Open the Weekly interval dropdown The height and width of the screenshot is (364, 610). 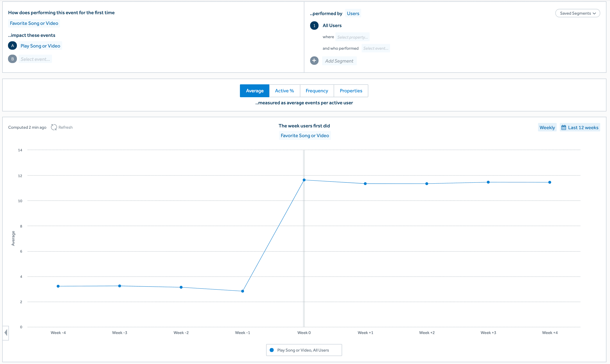click(547, 128)
